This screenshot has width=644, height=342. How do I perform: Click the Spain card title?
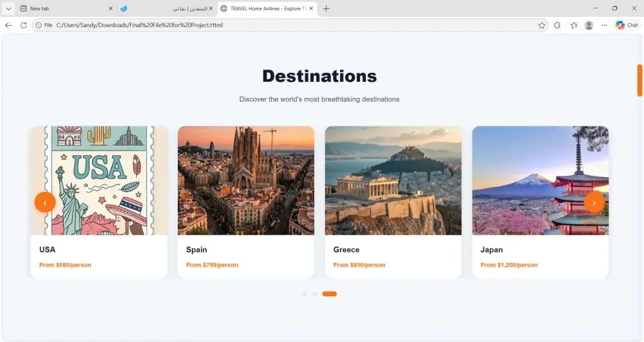196,250
